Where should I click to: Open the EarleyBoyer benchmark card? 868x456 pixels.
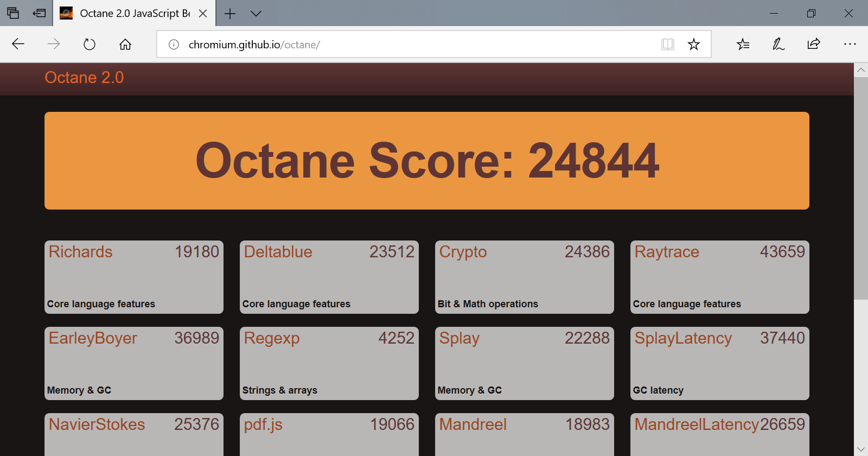pyautogui.click(x=134, y=363)
